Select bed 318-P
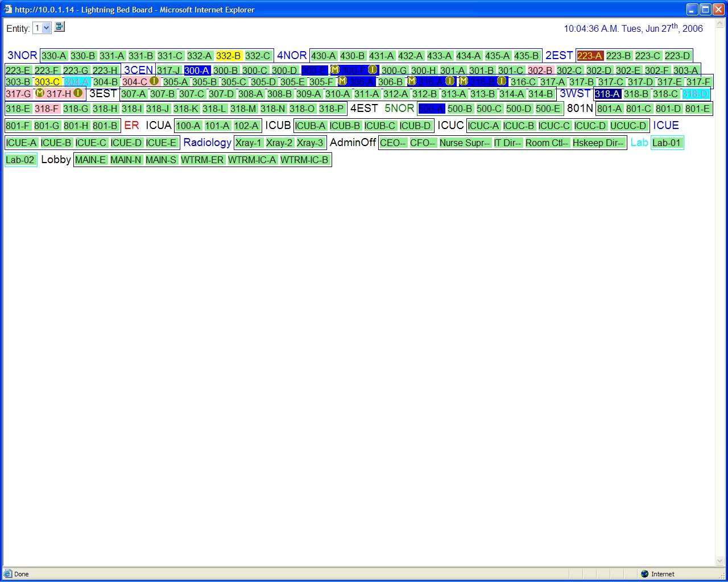 tap(332, 109)
